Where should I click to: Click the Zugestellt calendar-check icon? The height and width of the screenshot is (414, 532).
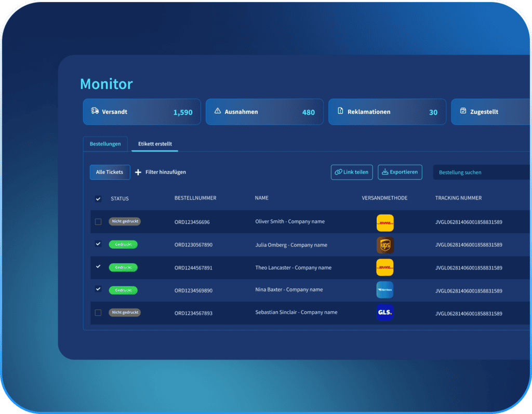(x=463, y=111)
